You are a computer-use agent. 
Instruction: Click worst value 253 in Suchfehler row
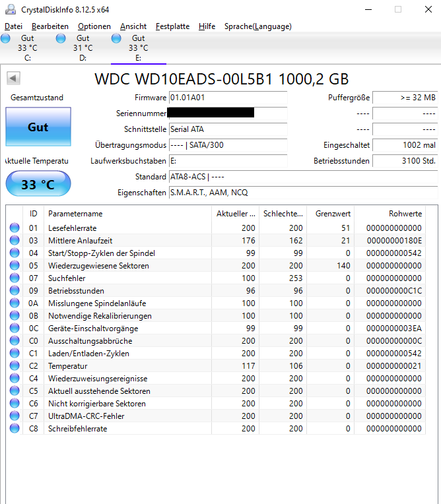coord(296,278)
